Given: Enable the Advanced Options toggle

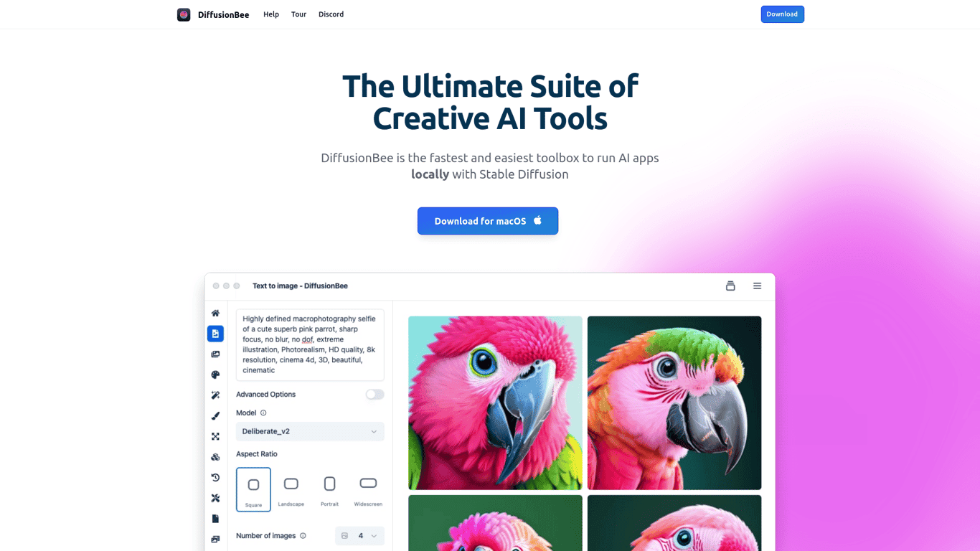Looking at the screenshot, I should tap(374, 395).
